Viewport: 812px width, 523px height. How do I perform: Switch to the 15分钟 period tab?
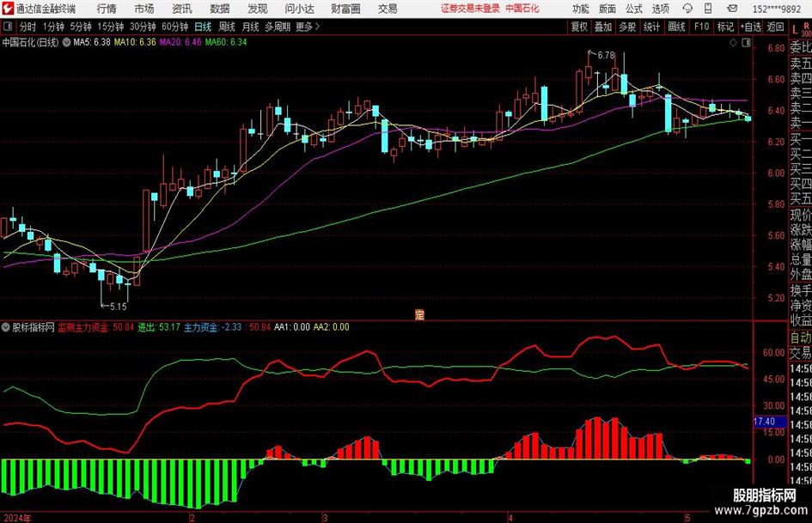[x=110, y=27]
